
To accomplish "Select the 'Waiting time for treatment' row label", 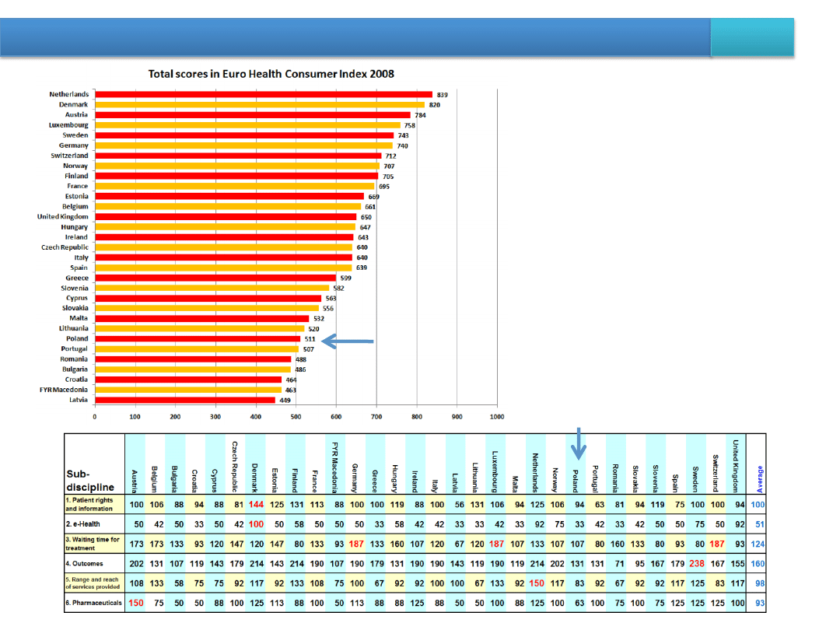I will (x=93, y=544).
